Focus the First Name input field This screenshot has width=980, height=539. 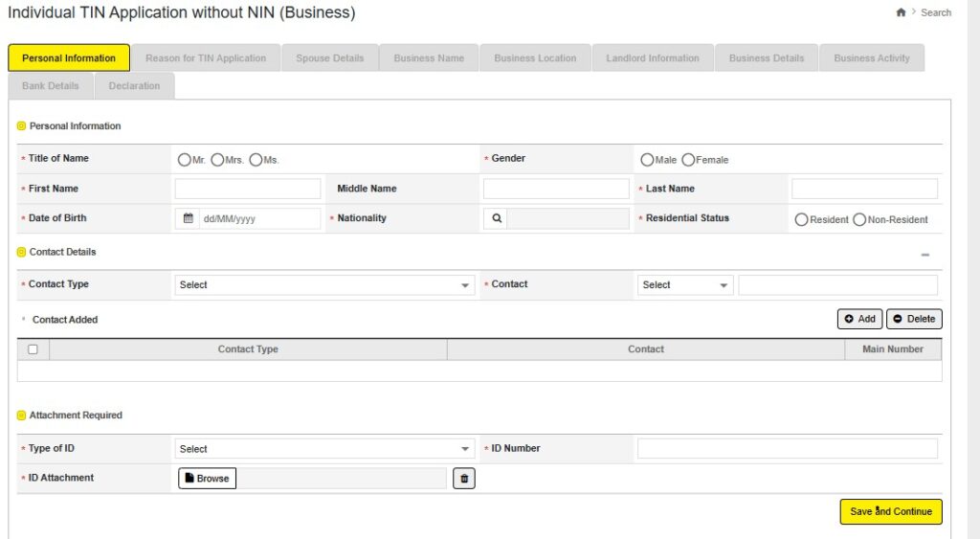(248, 189)
